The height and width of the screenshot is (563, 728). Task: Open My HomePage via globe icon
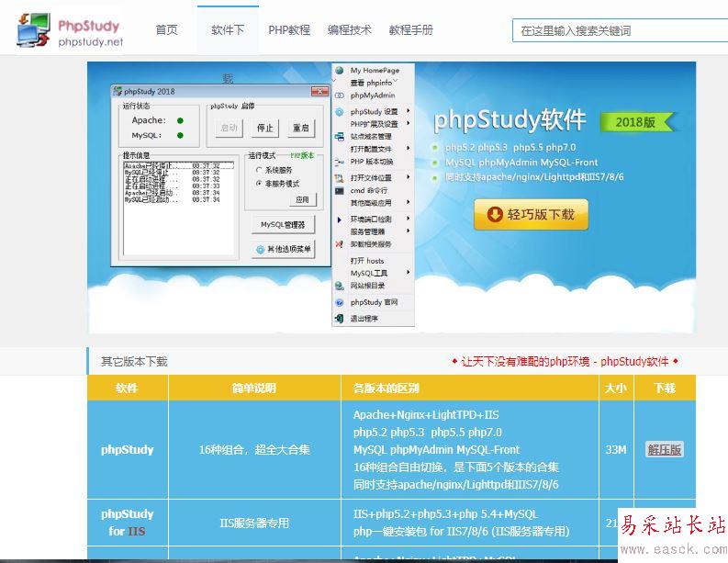(340, 70)
